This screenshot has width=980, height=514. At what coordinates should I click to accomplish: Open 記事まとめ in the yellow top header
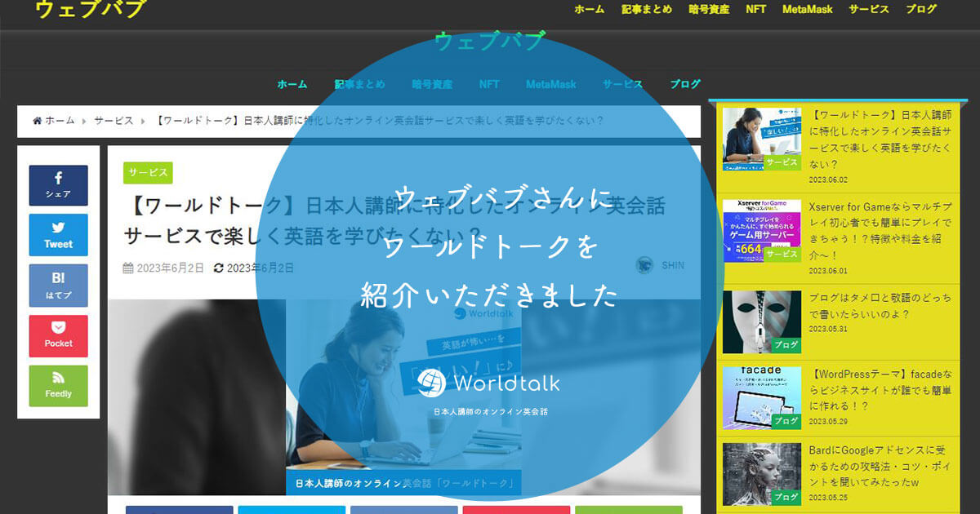pyautogui.click(x=647, y=10)
